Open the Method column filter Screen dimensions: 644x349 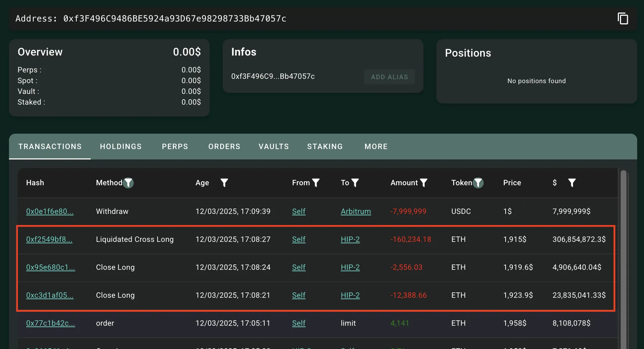128,183
